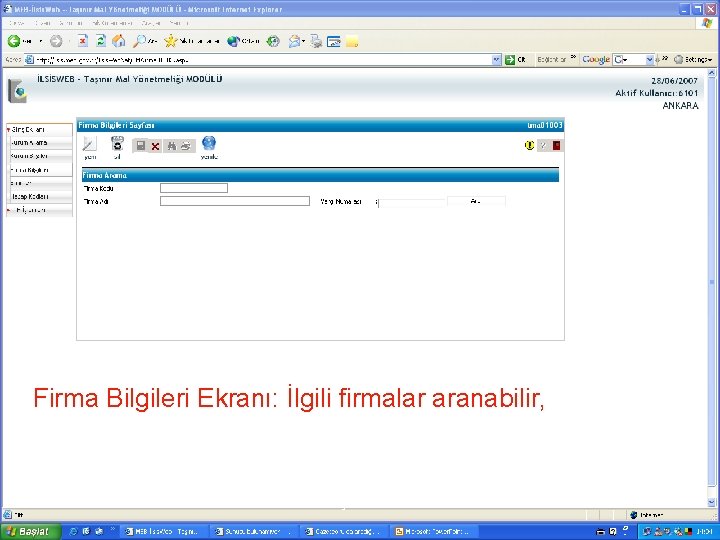Click the yellow note icon in IE toolbar
Image resolution: width=720 pixels, height=540 pixels.
click(352, 41)
